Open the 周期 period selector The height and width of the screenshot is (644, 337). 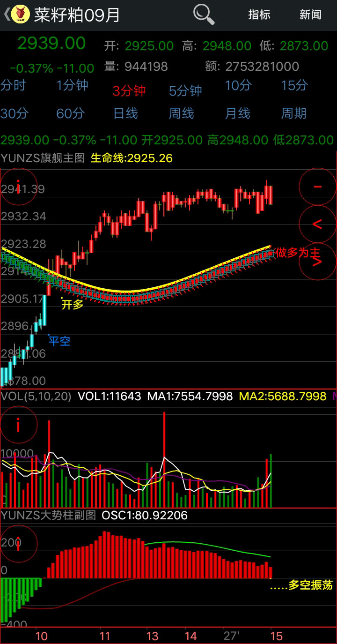coord(293,113)
